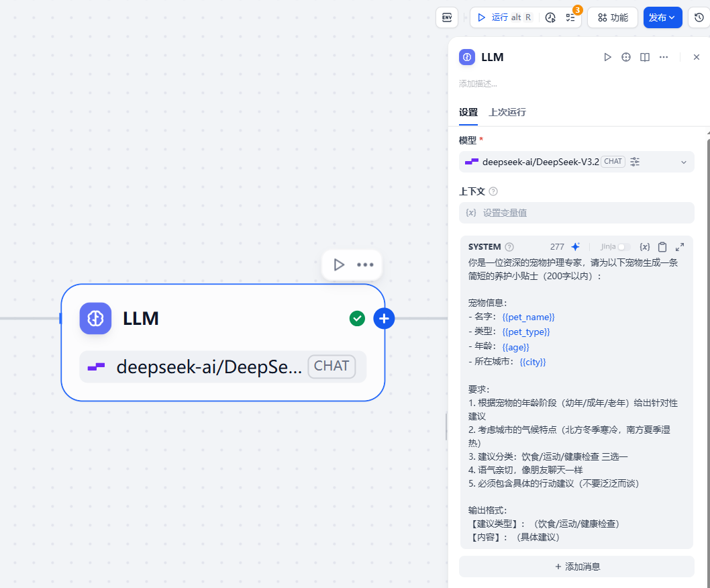Viewport: 710px width, 588px height.
Task: Open model parameter settings sliders icon
Action: (x=633, y=161)
